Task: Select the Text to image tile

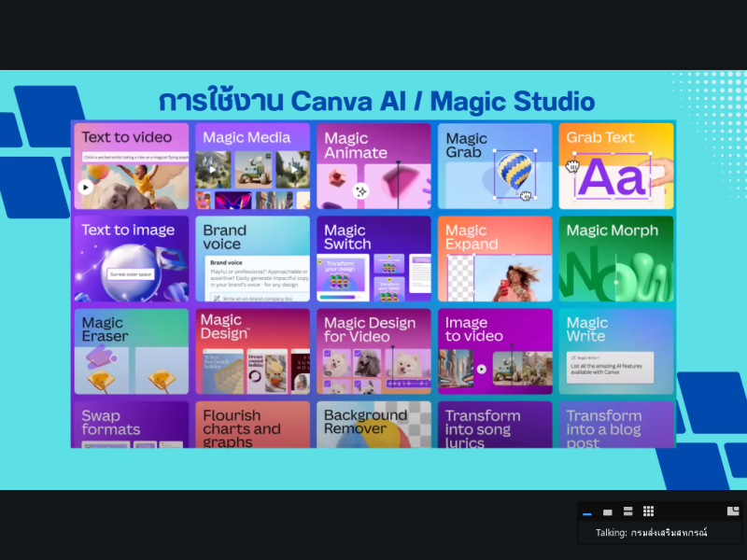Action: 131,259
